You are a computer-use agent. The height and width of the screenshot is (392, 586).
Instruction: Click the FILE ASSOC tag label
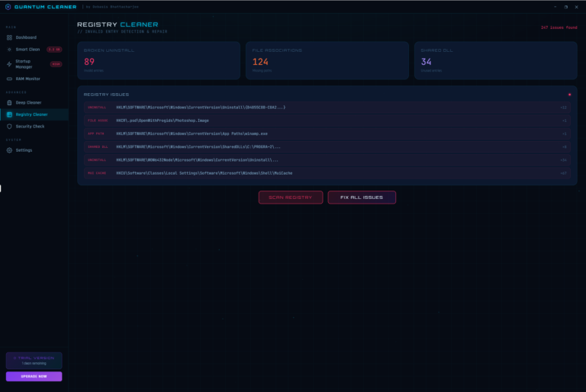tap(98, 120)
